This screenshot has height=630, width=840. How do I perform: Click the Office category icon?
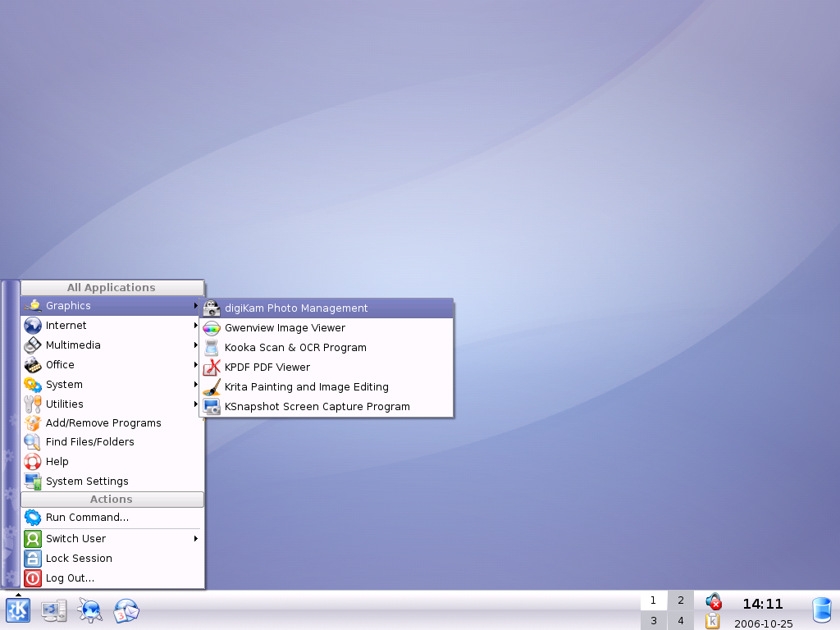click(x=33, y=365)
